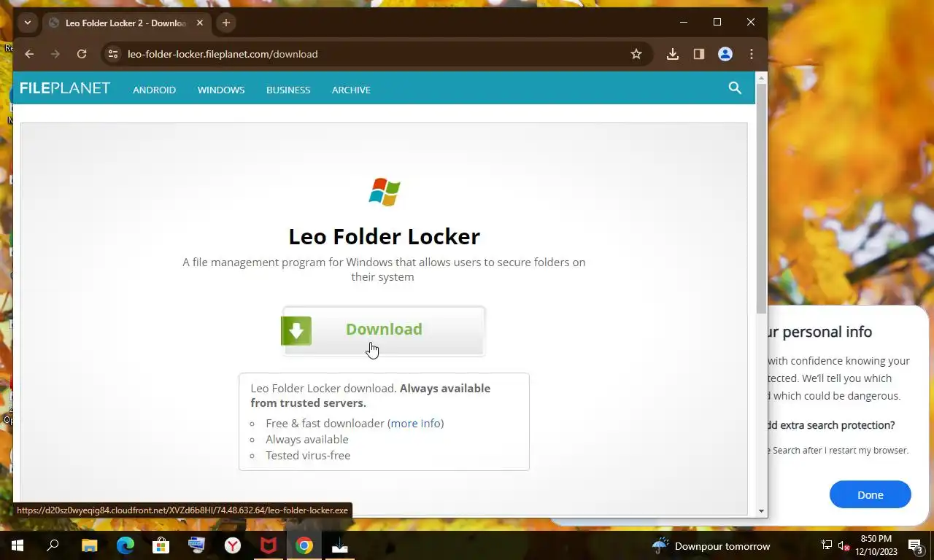Open the clock showing 8:50 PM
The image size is (934, 560).
point(876,545)
